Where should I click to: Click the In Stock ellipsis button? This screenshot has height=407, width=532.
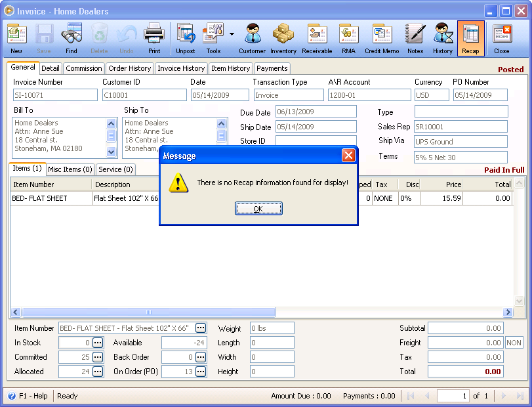98,343
